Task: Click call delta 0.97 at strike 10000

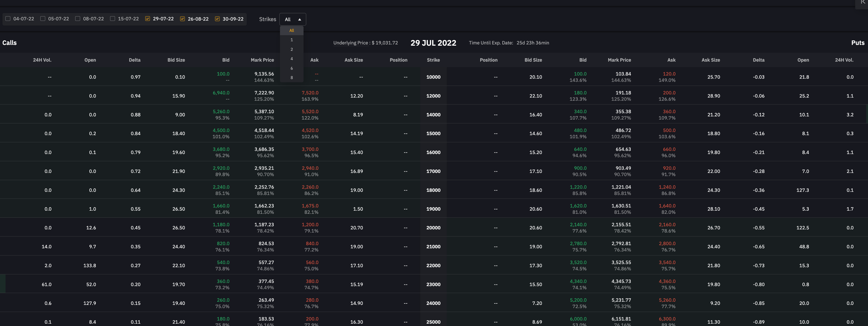Action: point(136,77)
